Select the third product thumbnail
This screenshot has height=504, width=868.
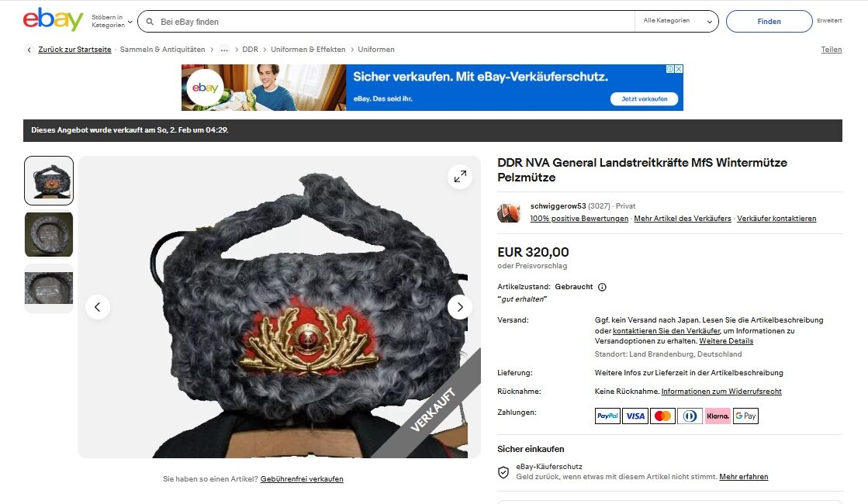click(x=49, y=288)
